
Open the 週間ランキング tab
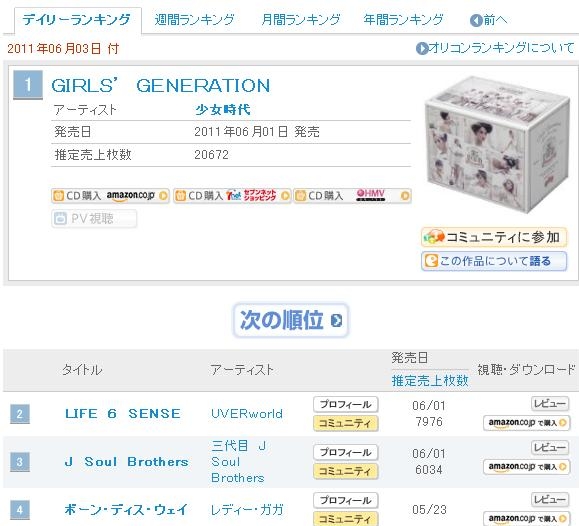pyautogui.click(x=194, y=20)
